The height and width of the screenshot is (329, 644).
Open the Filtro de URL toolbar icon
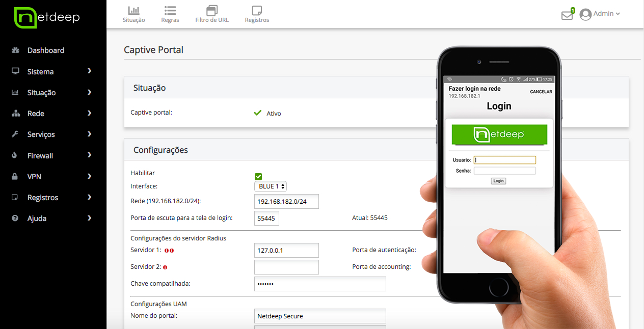tap(212, 11)
